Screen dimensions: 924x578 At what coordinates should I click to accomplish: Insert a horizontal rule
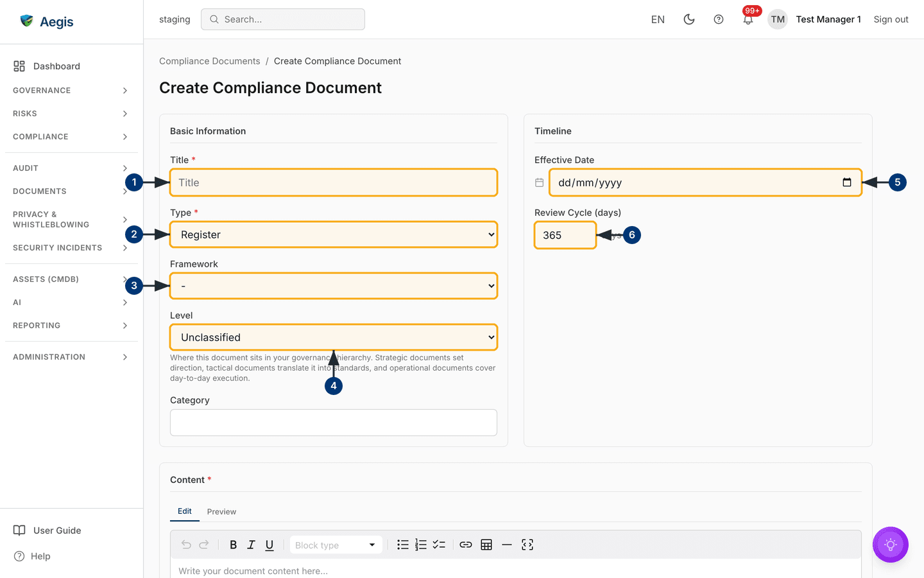point(507,545)
